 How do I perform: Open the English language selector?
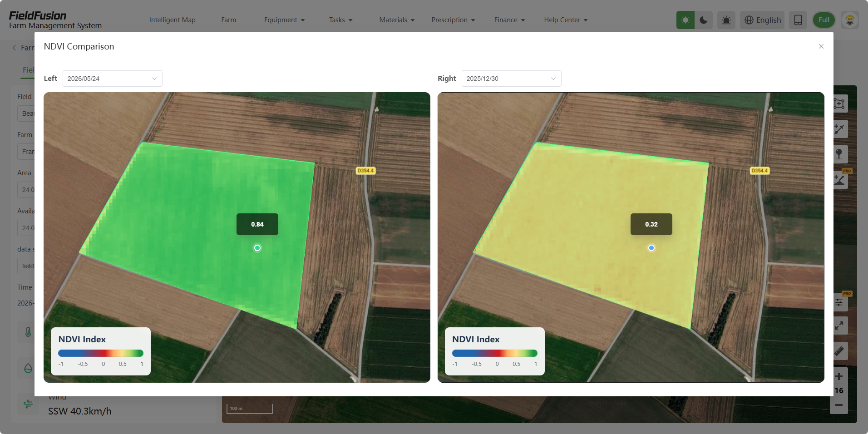point(762,20)
